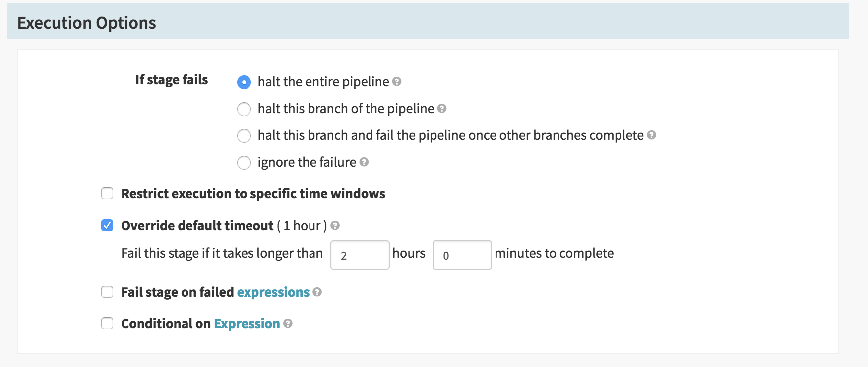Check 'Conditional on Expression'
This screenshot has width=868, height=367.
coord(107,324)
